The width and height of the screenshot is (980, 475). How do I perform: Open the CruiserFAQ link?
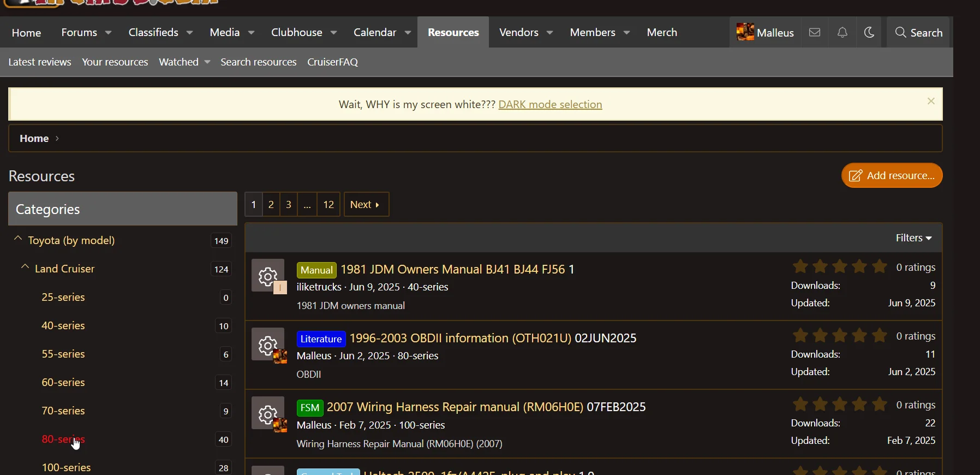(x=333, y=62)
